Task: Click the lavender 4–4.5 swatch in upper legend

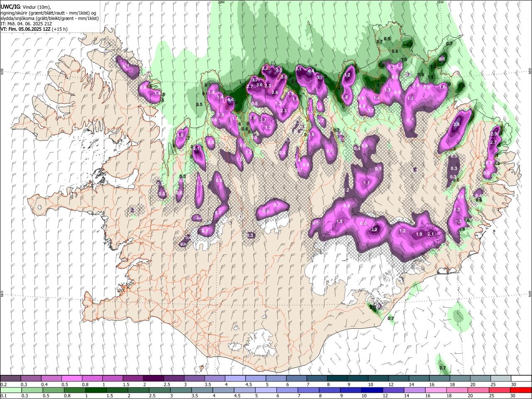Action: (x=235, y=378)
